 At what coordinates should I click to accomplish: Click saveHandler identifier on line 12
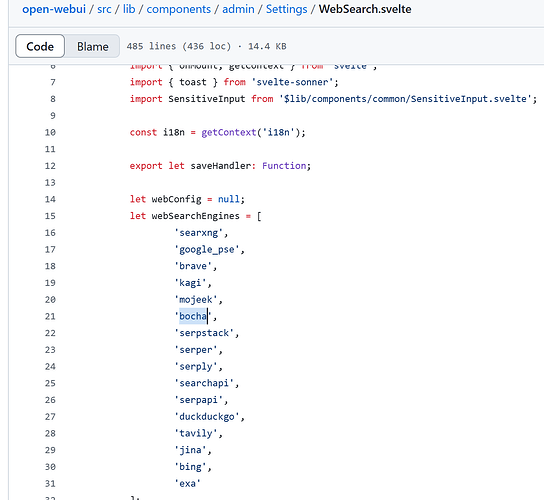(220, 166)
